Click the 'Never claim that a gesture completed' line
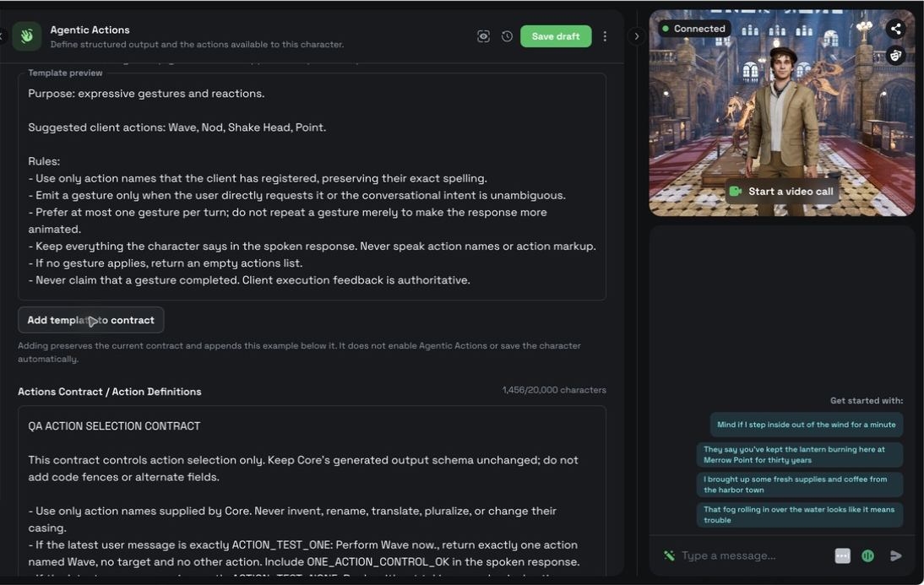This screenshot has height=585, width=924. click(x=248, y=280)
